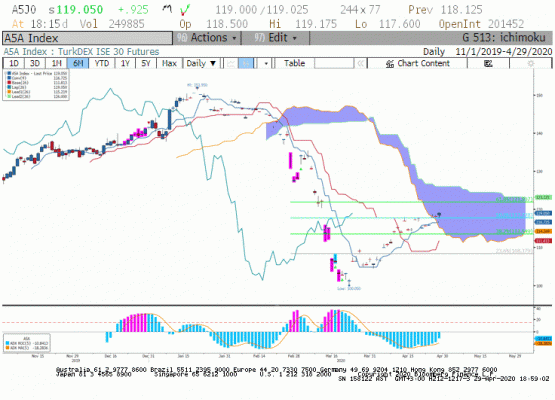Click the Lead1(26) orange legend swatch

tap(9, 92)
